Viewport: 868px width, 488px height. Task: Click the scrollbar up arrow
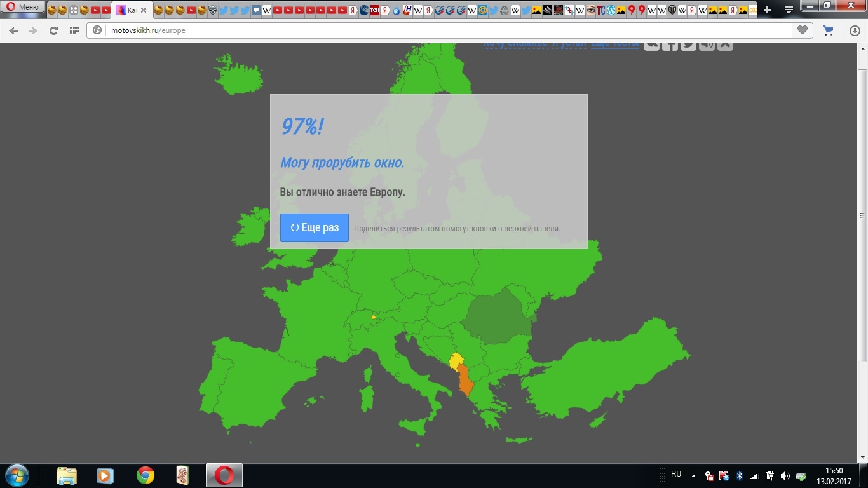click(x=862, y=48)
